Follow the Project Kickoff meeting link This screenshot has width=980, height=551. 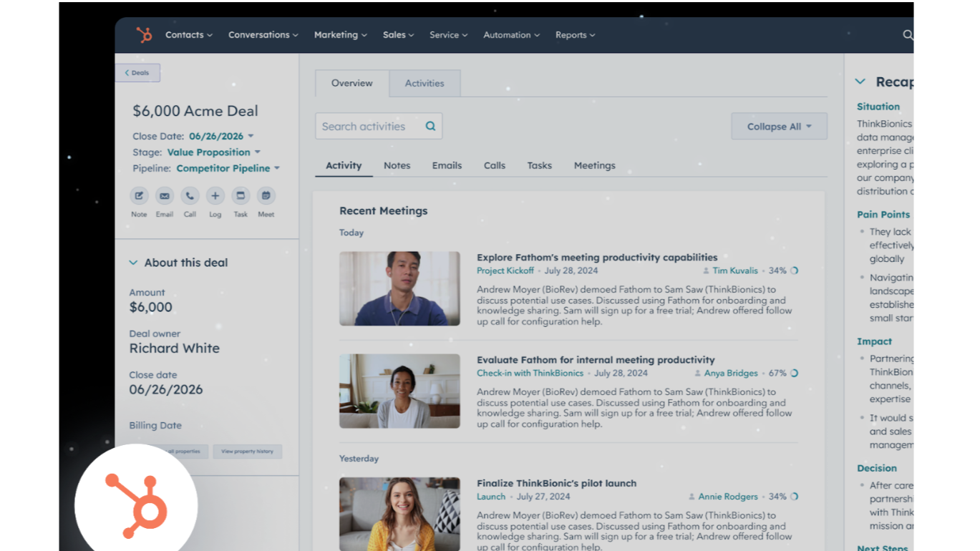505,270
